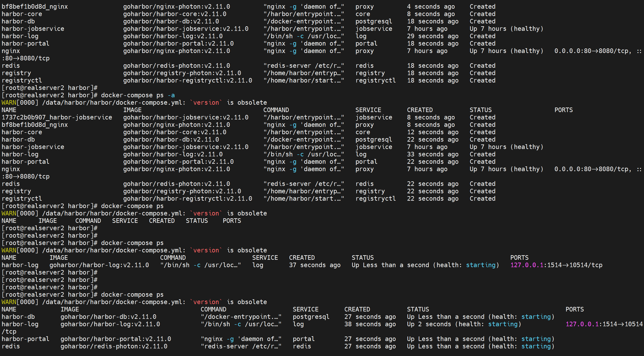The width and height of the screenshot is (644, 356).
Task: Click the 1737c2b0b907_harbor-jobservice container name
Action: (57, 118)
